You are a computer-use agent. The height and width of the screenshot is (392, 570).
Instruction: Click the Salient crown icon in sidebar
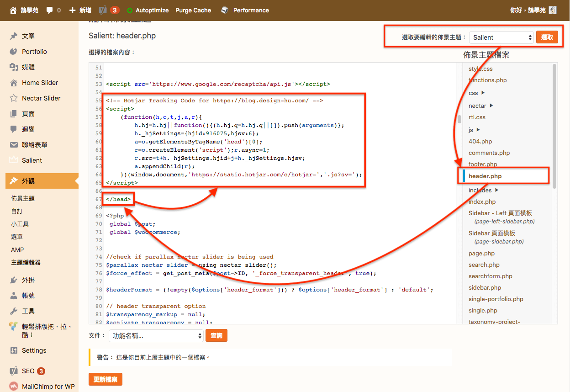14,160
